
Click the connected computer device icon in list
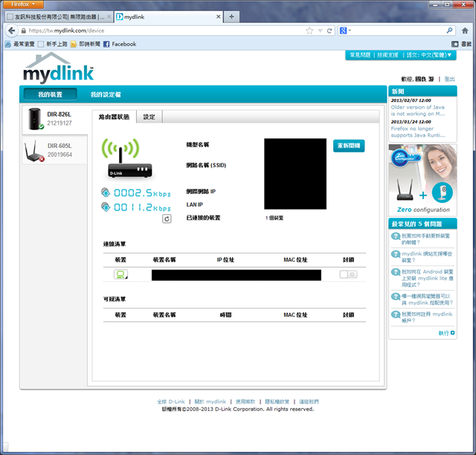pyautogui.click(x=120, y=274)
